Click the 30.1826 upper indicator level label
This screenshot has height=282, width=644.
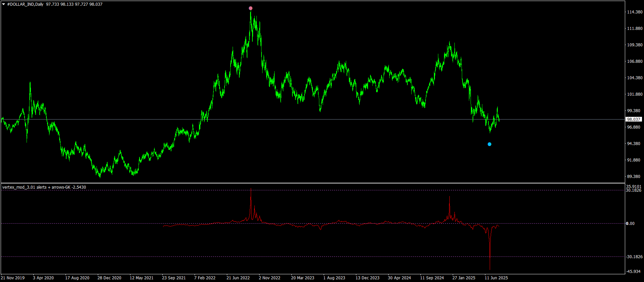(x=634, y=191)
